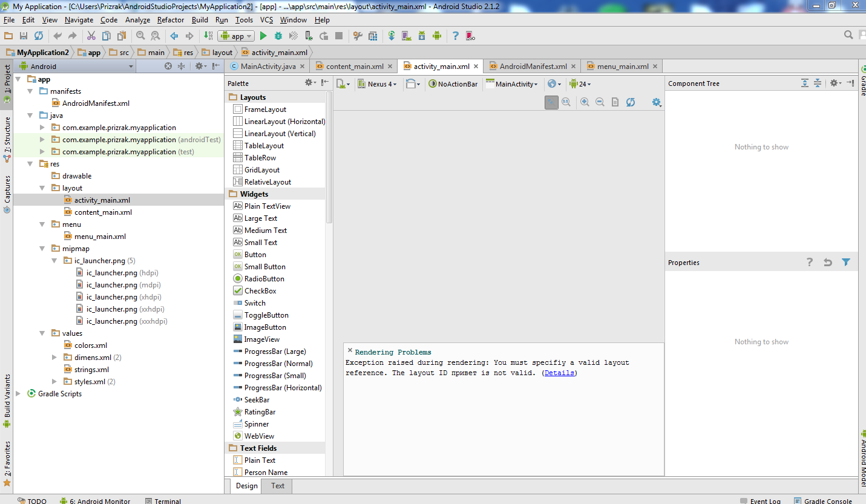Open the API level 24 dropdown
866x504 pixels.
pyautogui.click(x=580, y=84)
